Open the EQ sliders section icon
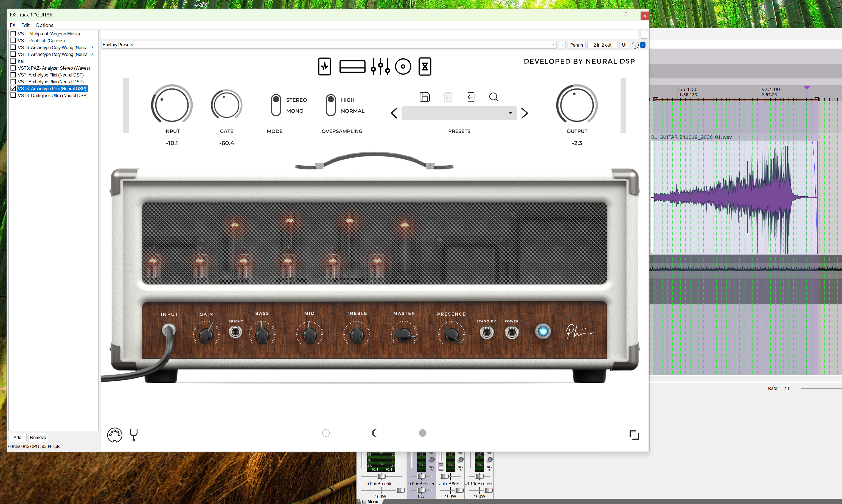This screenshot has height=504, width=842. click(x=380, y=67)
